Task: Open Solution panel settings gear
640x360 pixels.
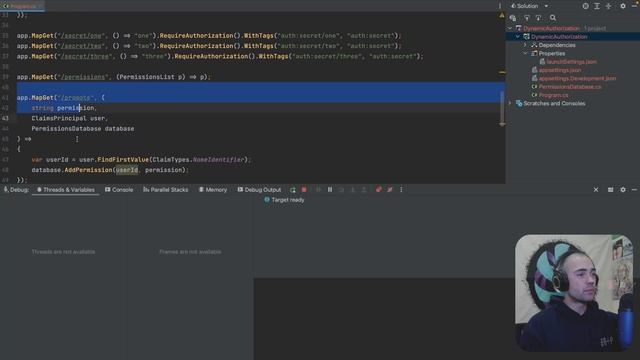Action: [623, 6]
